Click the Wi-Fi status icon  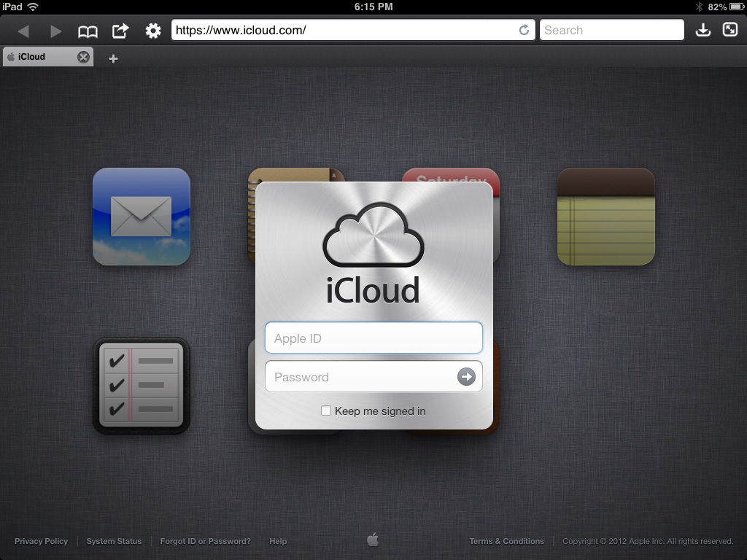pyautogui.click(x=33, y=7)
